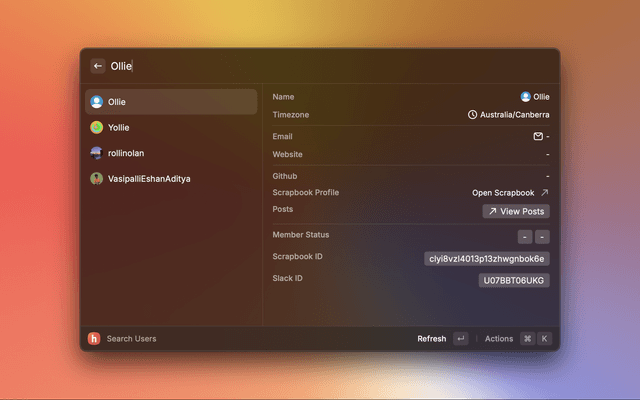Click Ollie's avatar in the Name row
The image size is (640, 400).
coord(526,97)
